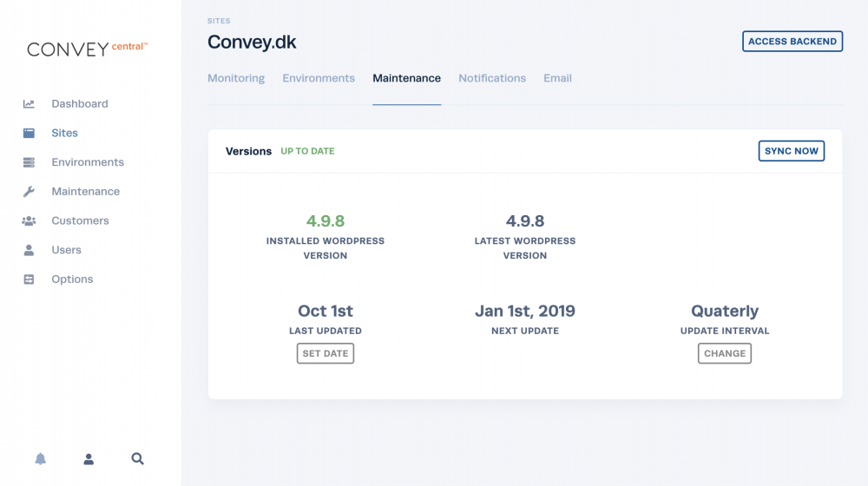Screen dimensions: 868x486
Task: Click the Installed WordPress Version label
Action: coord(325,248)
